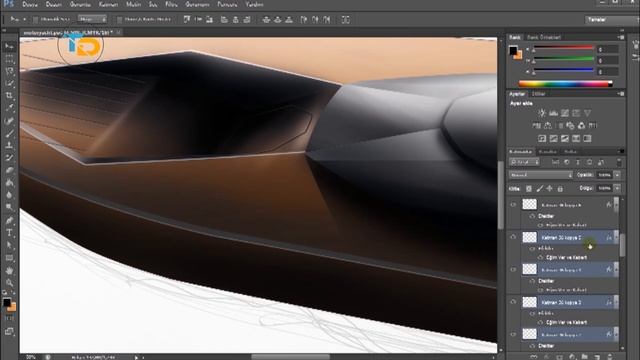Select the Crop tool

tap(9, 96)
